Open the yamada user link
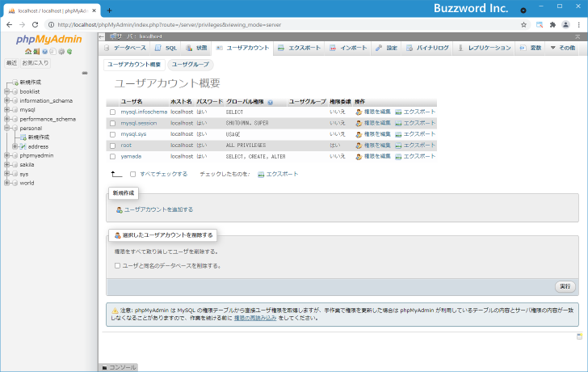This screenshot has width=588, height=372. 131,157
